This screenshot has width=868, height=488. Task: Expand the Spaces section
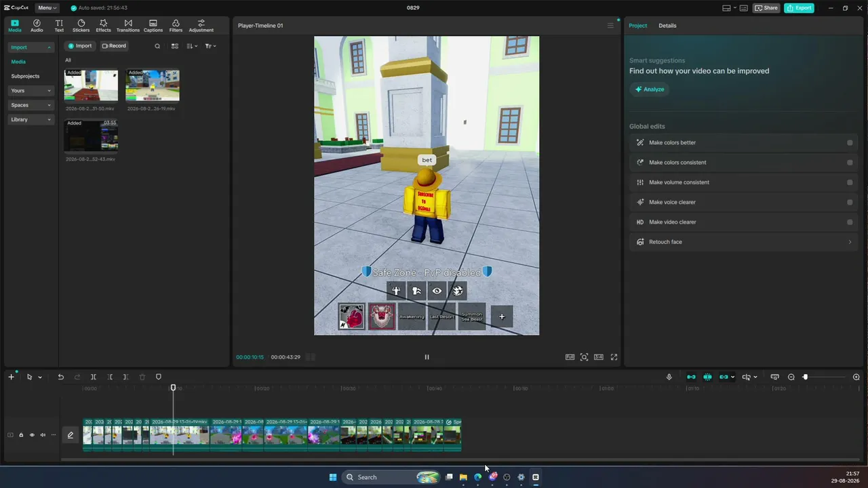click(31, 105)
